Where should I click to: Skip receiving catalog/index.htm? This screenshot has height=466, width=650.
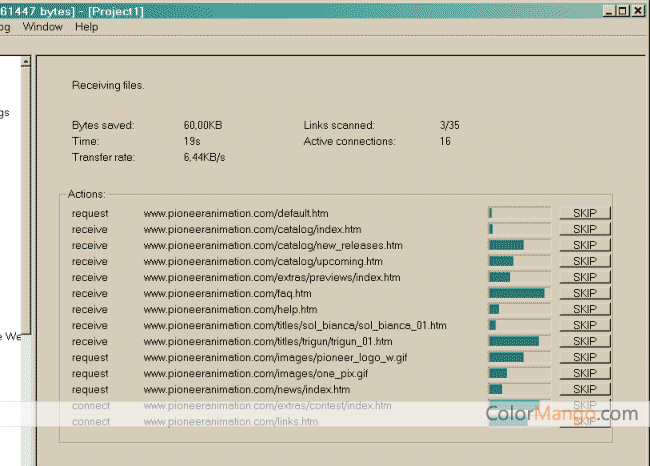(x=584, y=229)
